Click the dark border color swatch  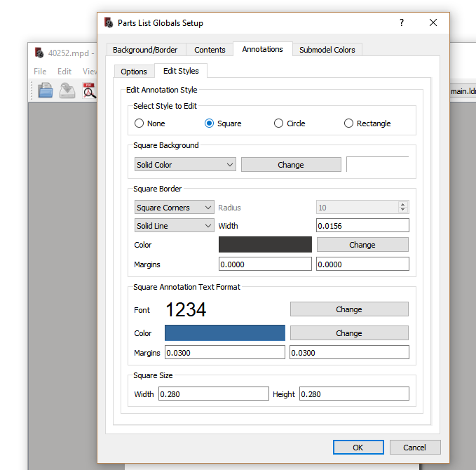click(x=265, y=245)
